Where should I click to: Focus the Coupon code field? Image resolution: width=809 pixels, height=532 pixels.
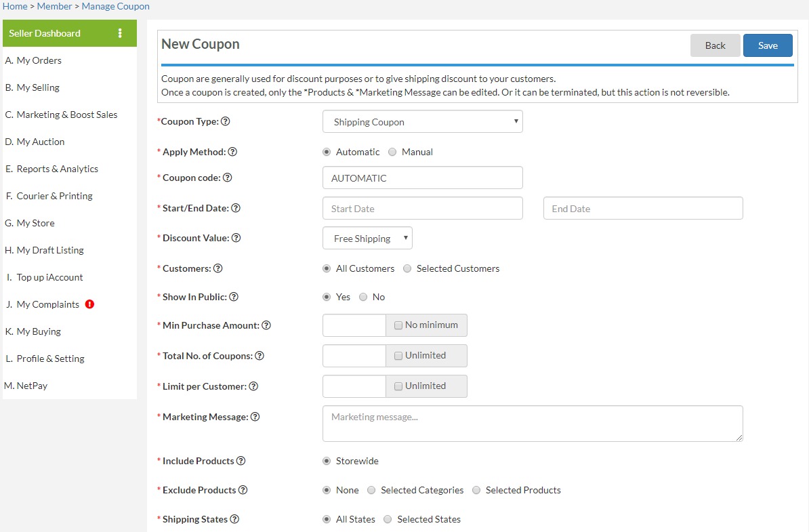tap(423, 178)
